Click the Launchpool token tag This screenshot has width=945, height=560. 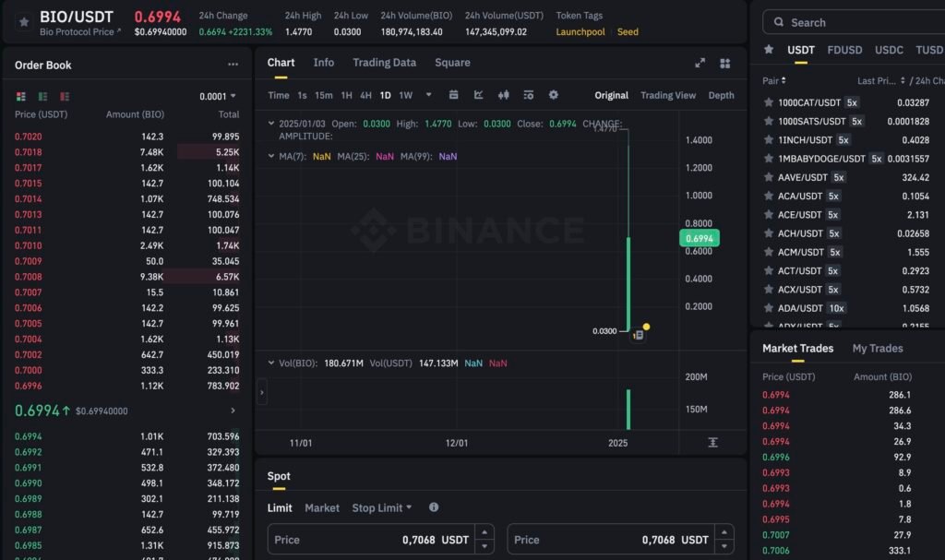pyautogui.click(x=580, y=32)
